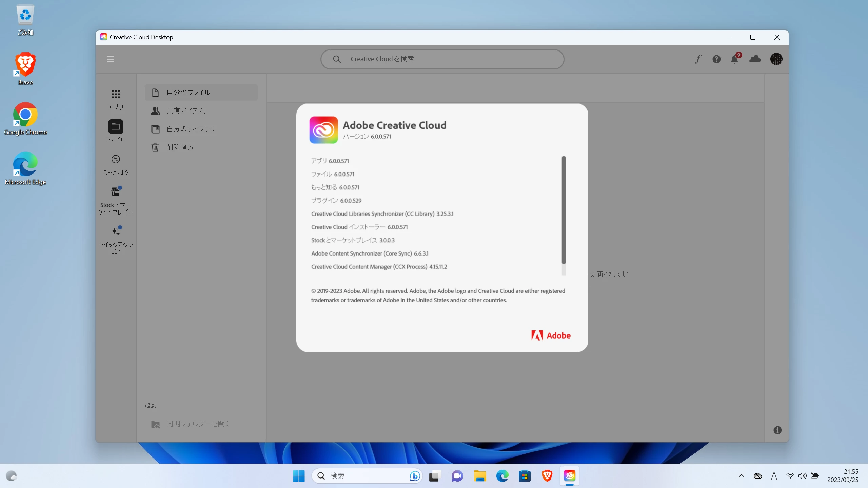Click the About dialog version list scrollbar

pos(564,210)
